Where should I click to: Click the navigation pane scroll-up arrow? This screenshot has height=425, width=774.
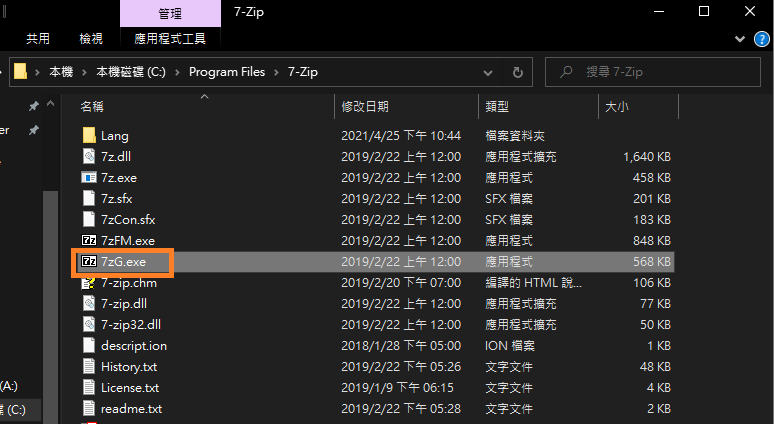pyautogui.click(x=50, y=104)
